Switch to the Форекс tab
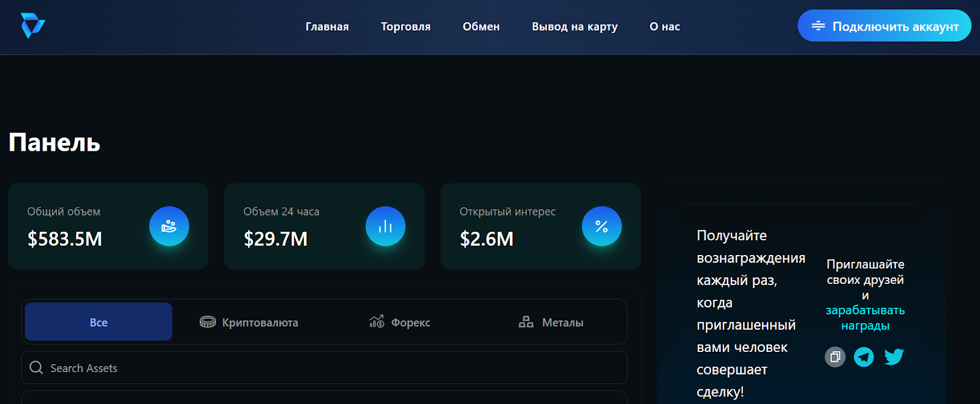 click(x=400, y=322)
